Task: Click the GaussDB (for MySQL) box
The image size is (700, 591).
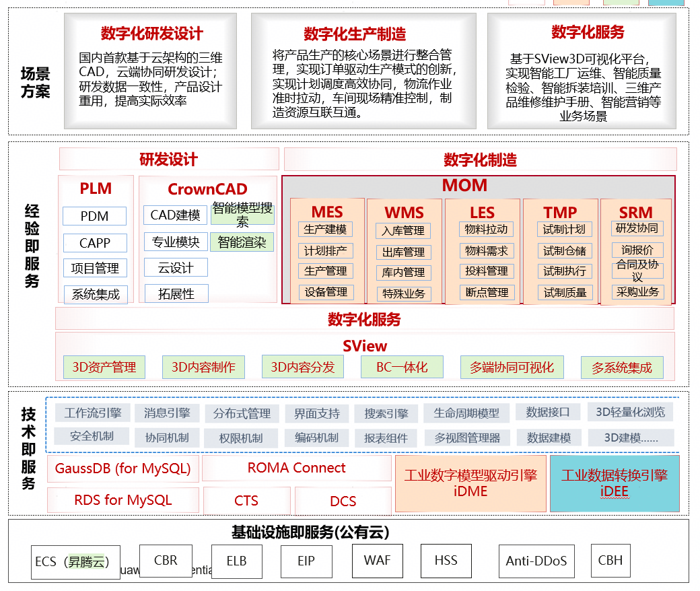Action: pyautogui.click(x=123, y=468)
